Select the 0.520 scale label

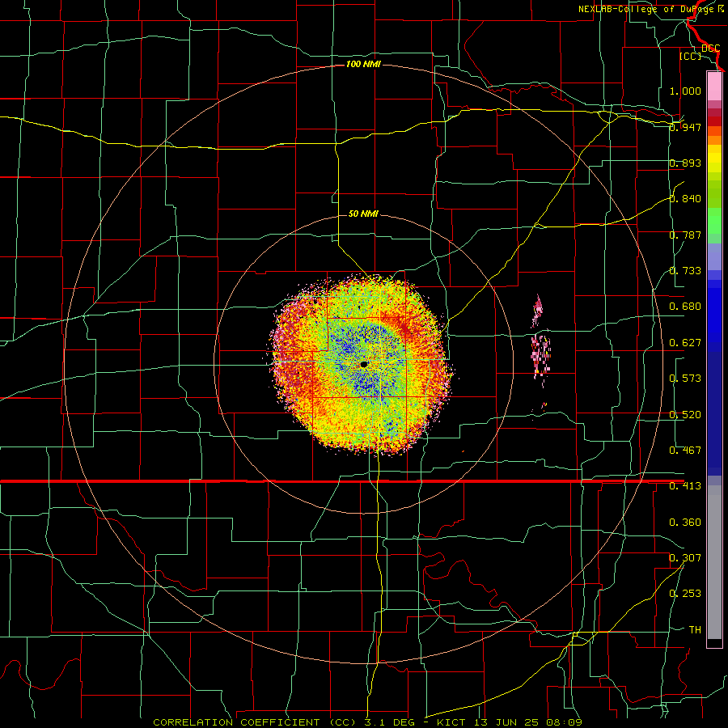(x=685, y=415)
